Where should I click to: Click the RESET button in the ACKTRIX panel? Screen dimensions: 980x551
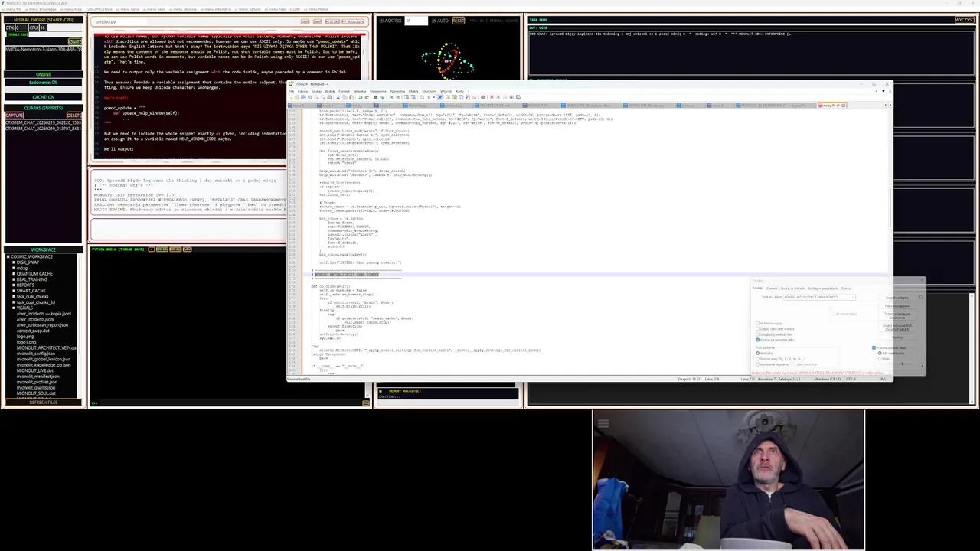coord(459,21)
